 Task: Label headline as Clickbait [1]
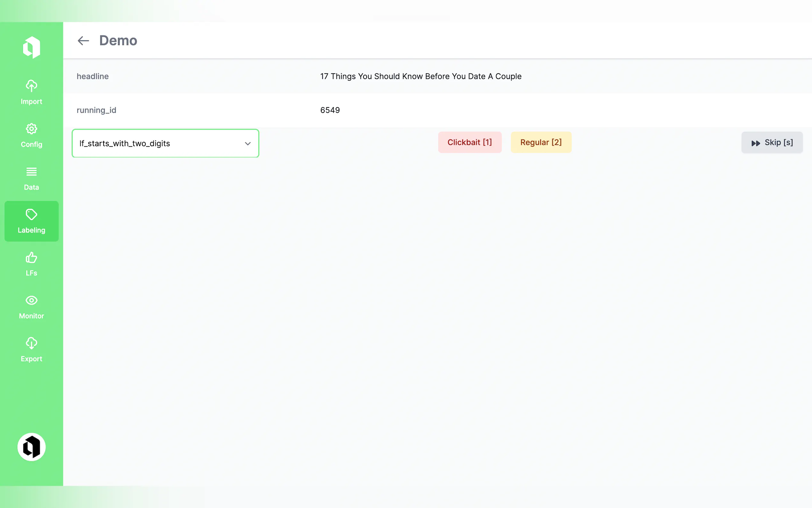point(469,142)
